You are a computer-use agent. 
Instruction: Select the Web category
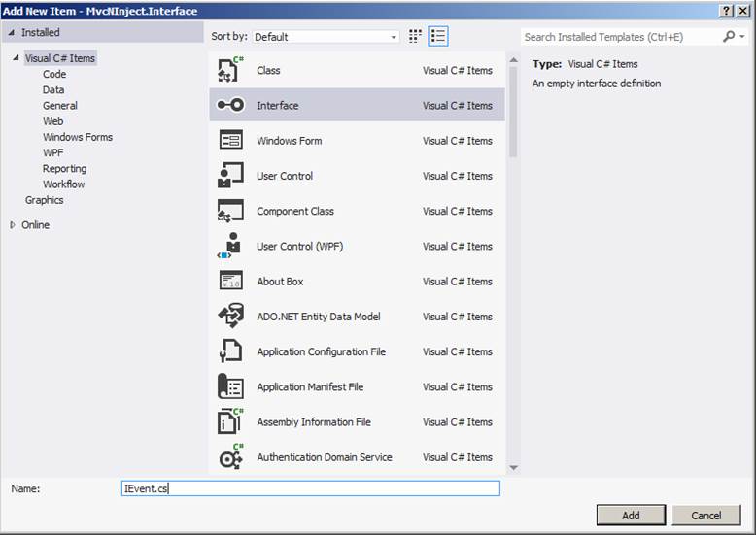point(53,121)
